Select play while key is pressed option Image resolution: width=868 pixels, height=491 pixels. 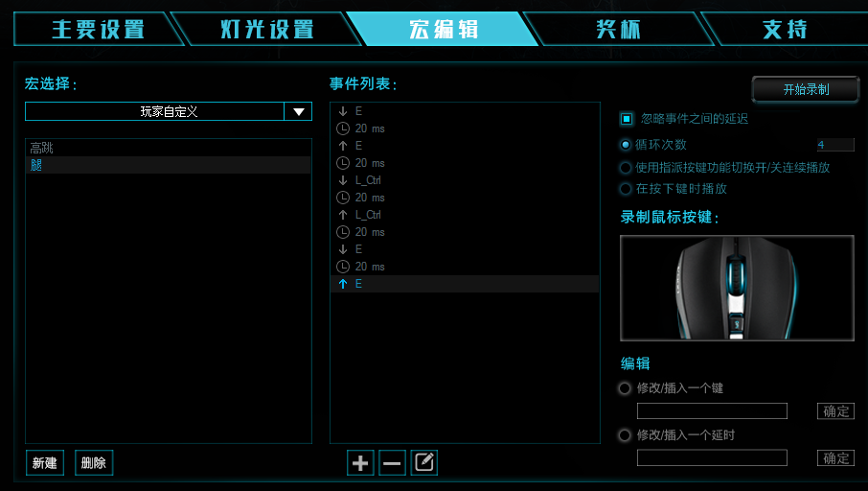626,189
